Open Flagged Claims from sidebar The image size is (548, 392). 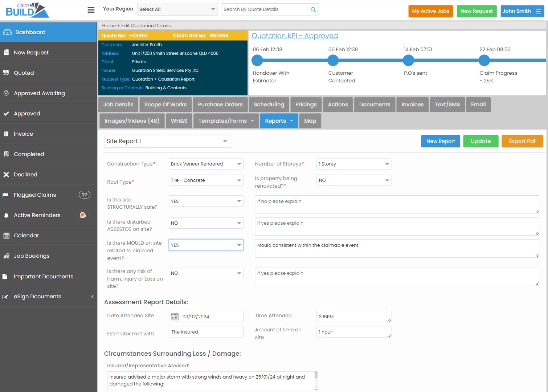coord(35,195)
